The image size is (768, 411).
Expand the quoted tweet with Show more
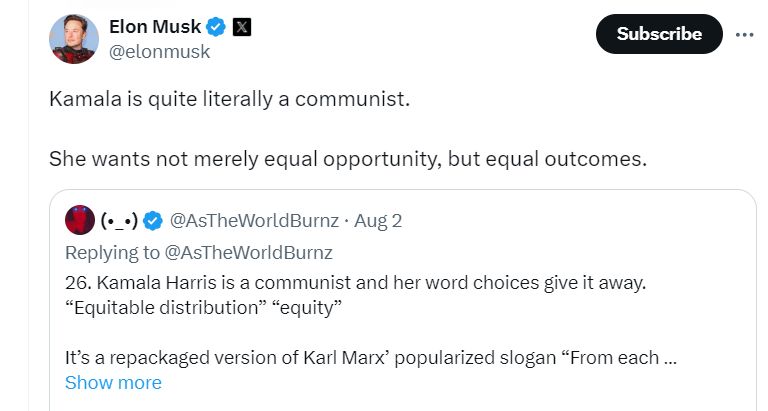[x=112, y=382]
